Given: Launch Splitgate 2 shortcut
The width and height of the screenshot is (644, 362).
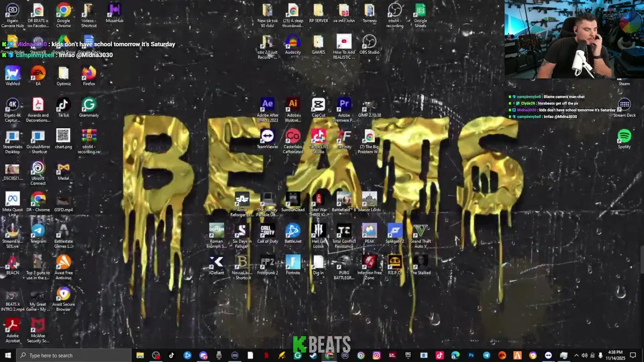Looking at the screenshot, I should coord(395,234).
